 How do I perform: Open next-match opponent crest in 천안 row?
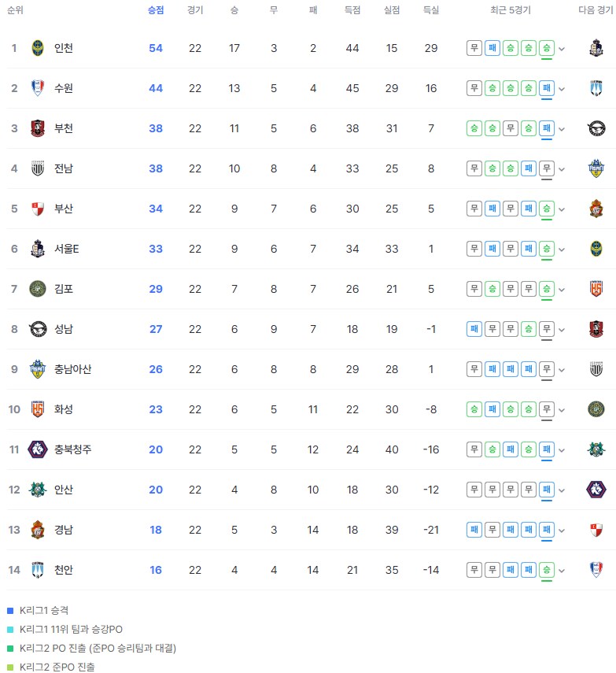[x=596, y=570]
